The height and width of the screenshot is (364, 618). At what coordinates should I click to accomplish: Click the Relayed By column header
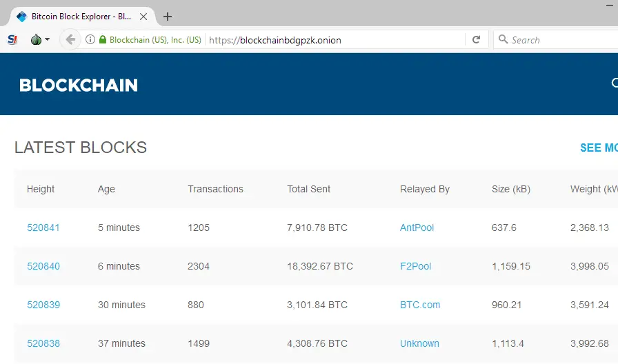tap(425, 189)
